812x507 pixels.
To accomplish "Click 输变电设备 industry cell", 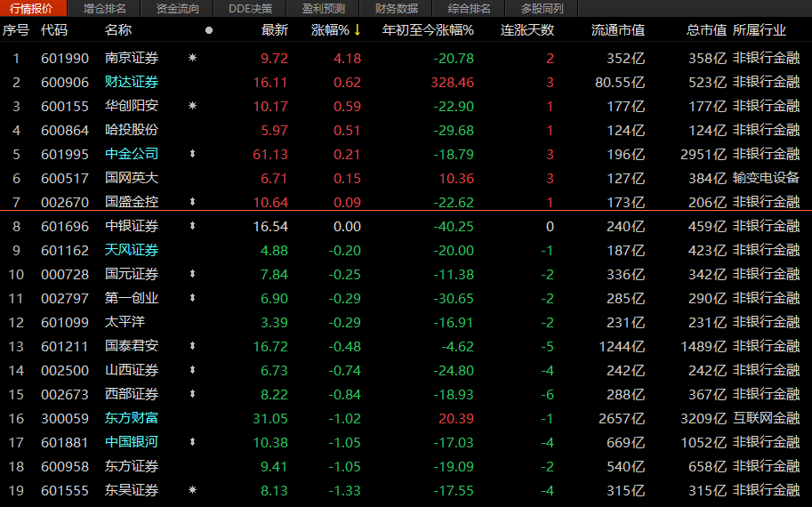I will 766,178.
